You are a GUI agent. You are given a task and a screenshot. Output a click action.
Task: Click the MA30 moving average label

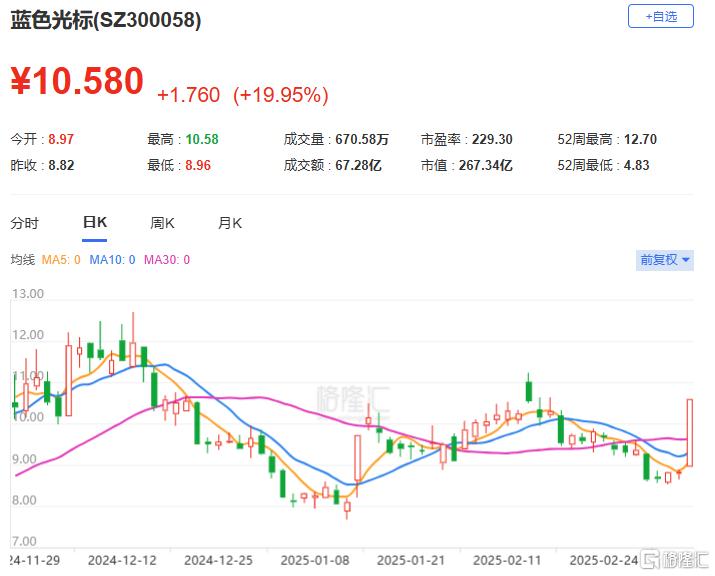point(167,260)
